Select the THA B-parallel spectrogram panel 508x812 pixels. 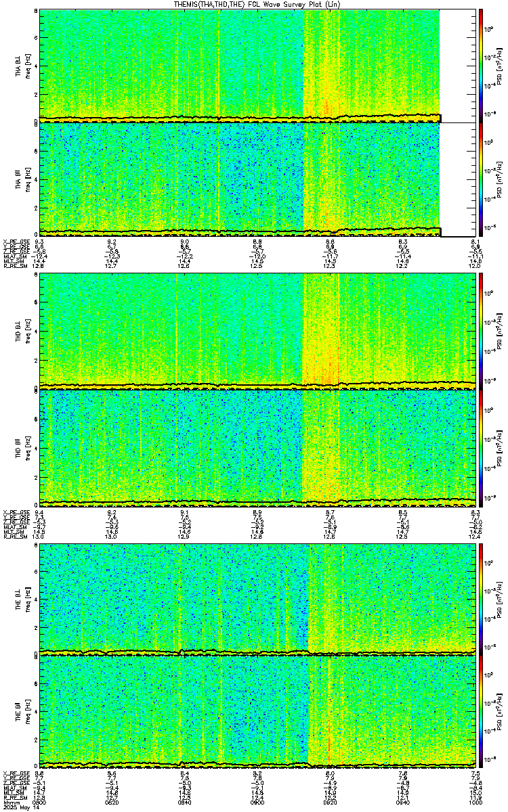pos(257,179)
